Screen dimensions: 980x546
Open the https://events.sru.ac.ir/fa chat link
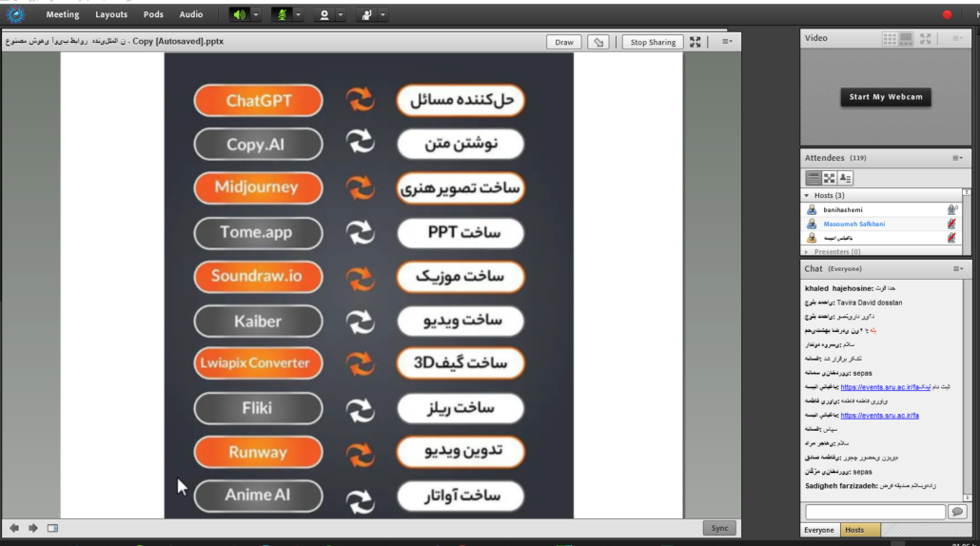coord(879,416)
